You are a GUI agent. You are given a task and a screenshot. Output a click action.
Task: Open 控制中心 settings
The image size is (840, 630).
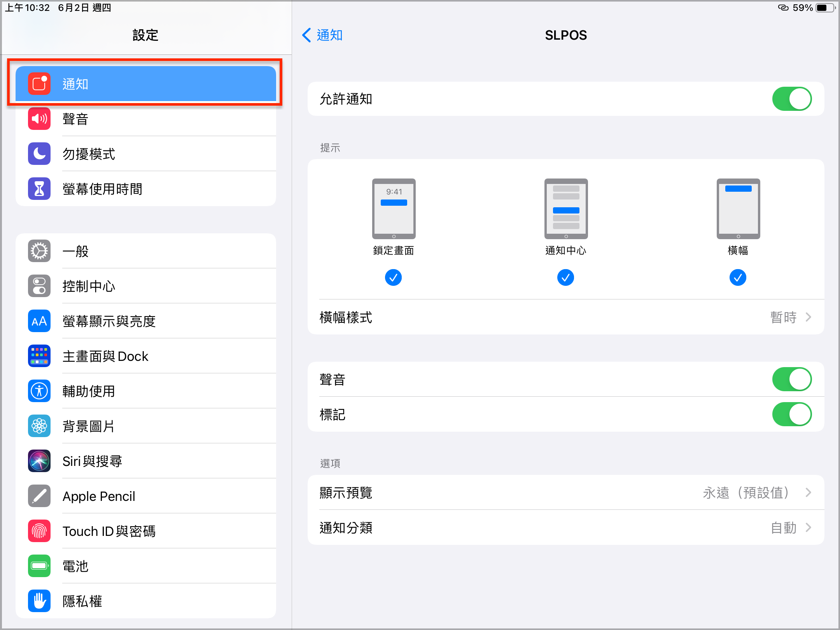(x=146, y=286)
